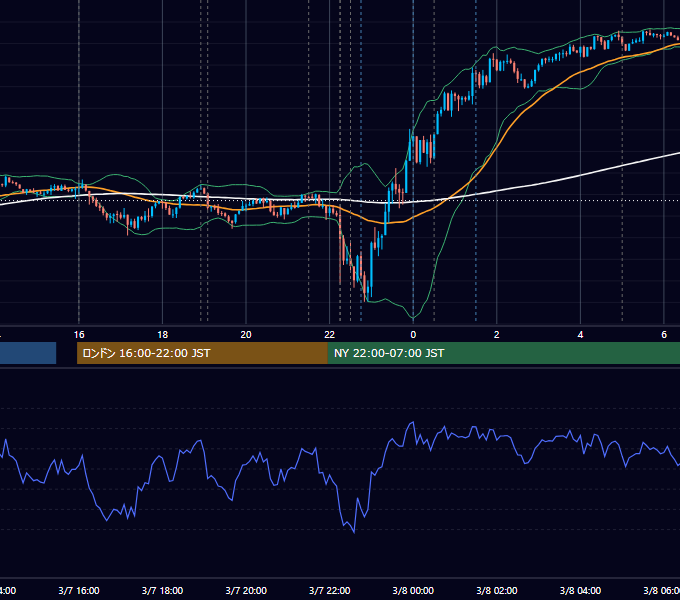The width and height of the screenshot is (680, 600).
Task: Click the 3/7 16:00 date label
Action: [x=79, y=590]
